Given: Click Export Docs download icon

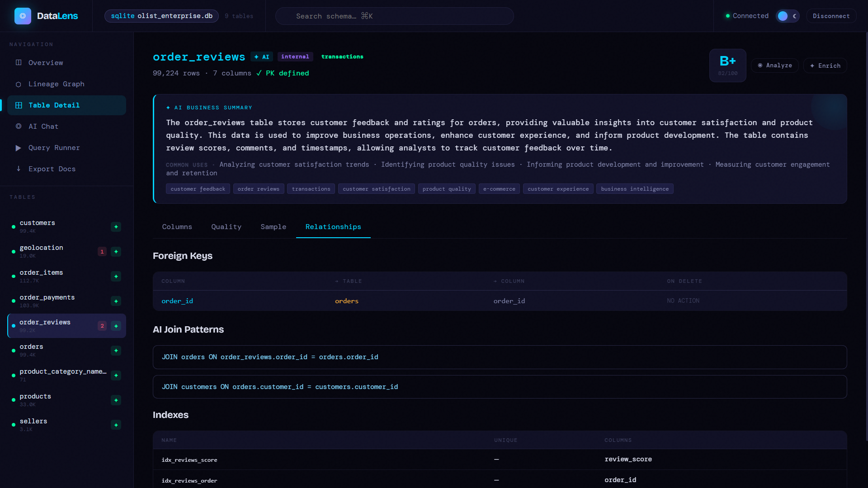Looking at the screenshot, I should tap(19, 169).
